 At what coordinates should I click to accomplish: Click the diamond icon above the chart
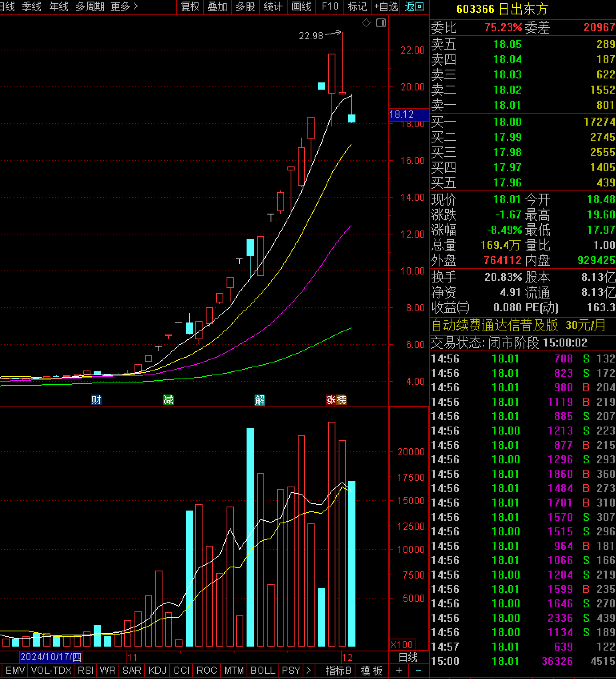366,23
